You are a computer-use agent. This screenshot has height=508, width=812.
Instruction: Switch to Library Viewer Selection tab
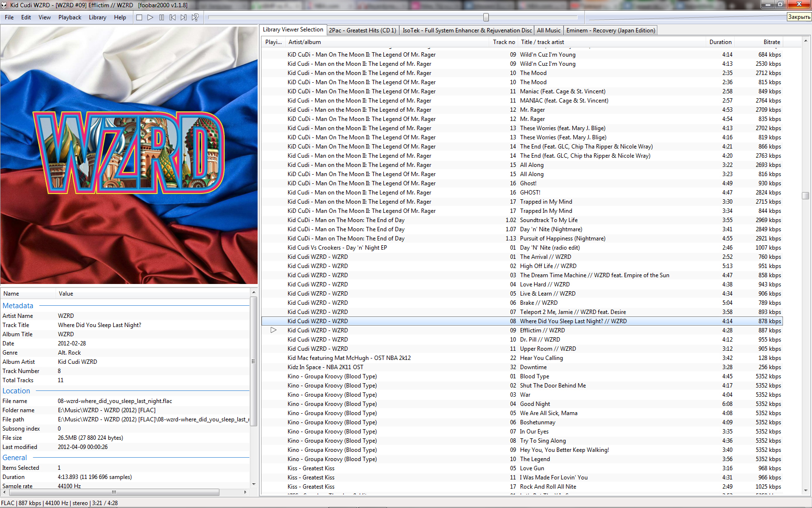(293, 30)
